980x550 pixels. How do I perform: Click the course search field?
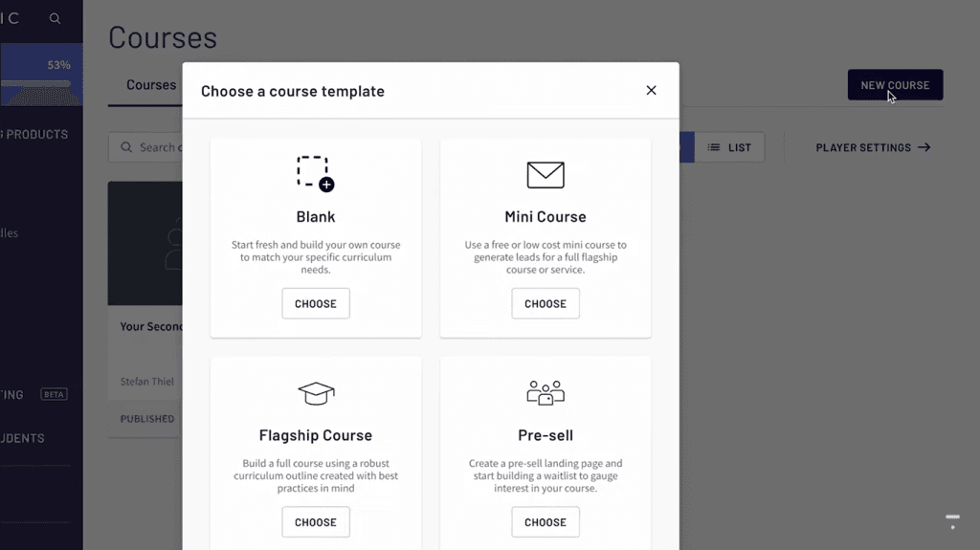point(153,147)
